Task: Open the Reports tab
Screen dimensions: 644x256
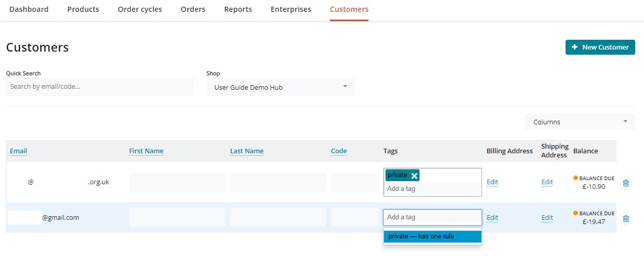Action: tap(238, 9)
